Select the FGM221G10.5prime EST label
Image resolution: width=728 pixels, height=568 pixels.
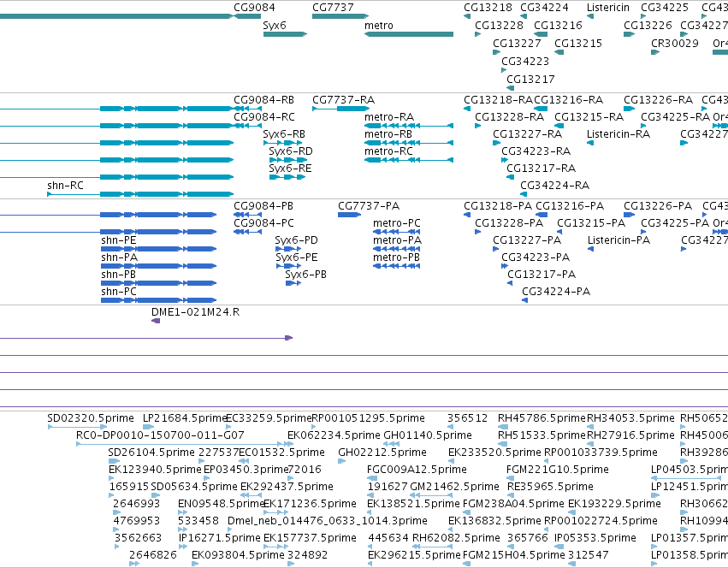coord(558,470)
